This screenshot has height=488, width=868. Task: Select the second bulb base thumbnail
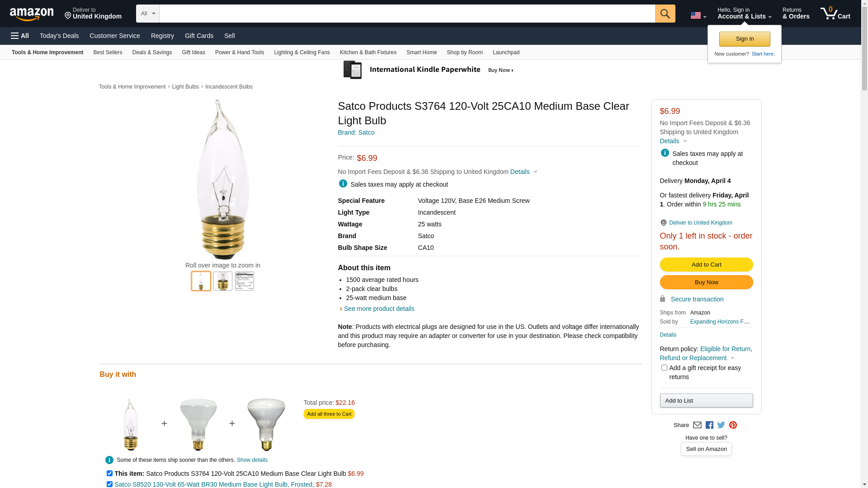(x=223, y=281)
